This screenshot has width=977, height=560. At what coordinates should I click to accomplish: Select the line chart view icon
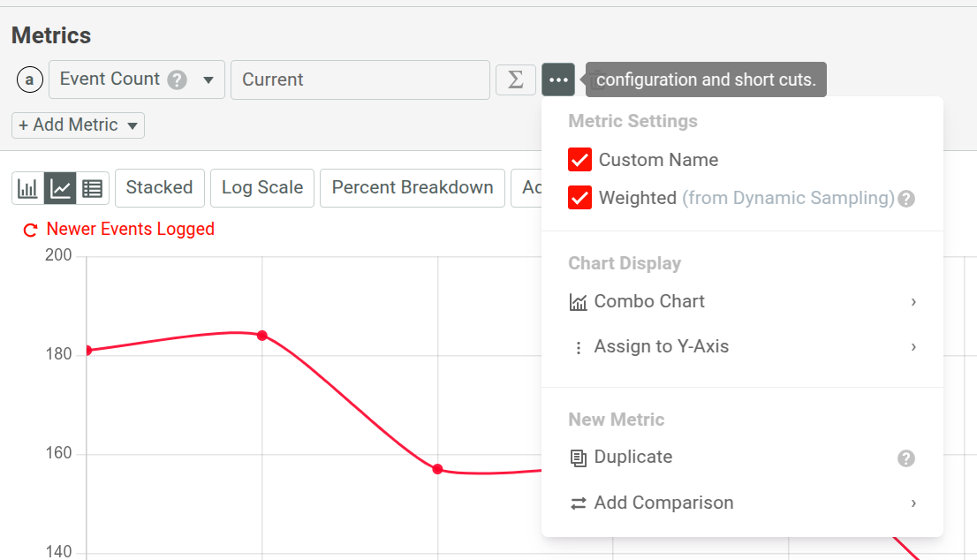click(60, 187)
